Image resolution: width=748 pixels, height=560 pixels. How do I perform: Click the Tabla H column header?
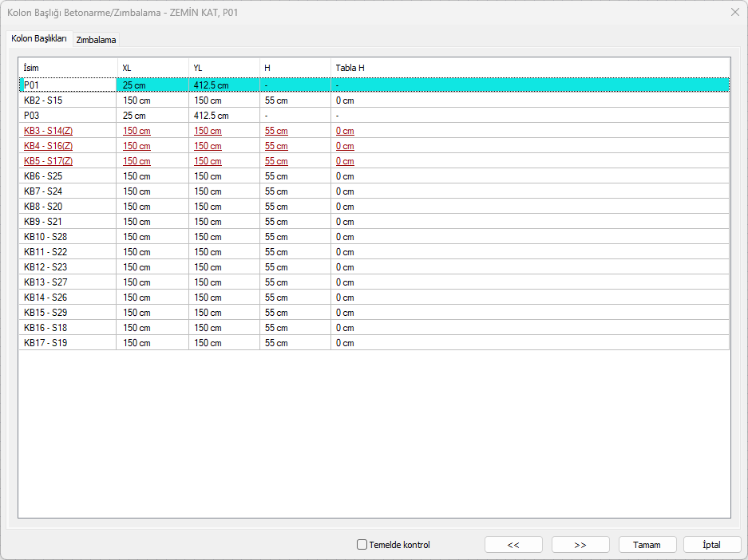pyautogui.click(x=350, y=68)
